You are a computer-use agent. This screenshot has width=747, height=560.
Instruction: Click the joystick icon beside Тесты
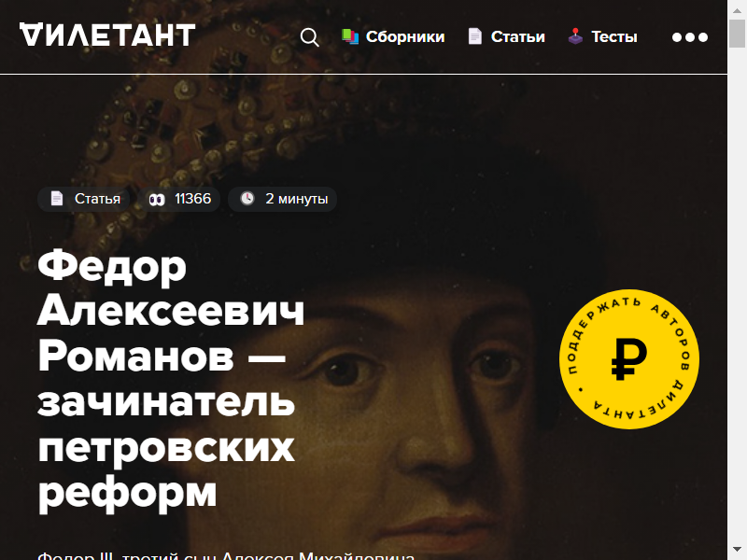pos(575,36)
